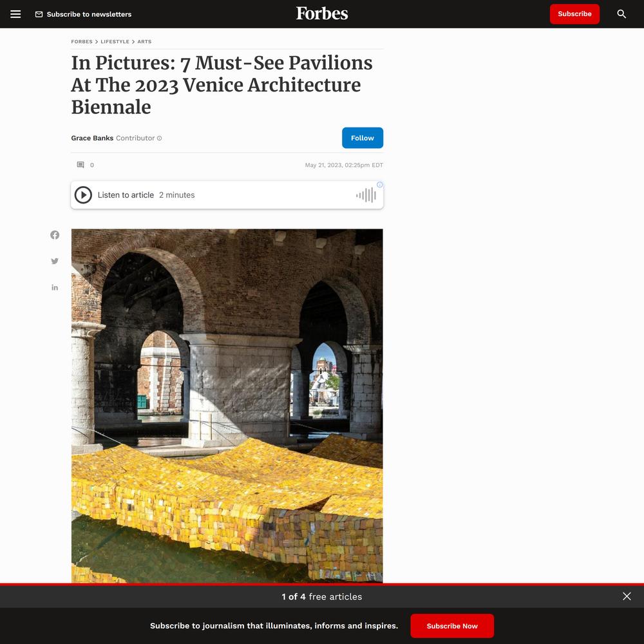
Task: Play the Listen to article audio
Action: pos(83,195)
